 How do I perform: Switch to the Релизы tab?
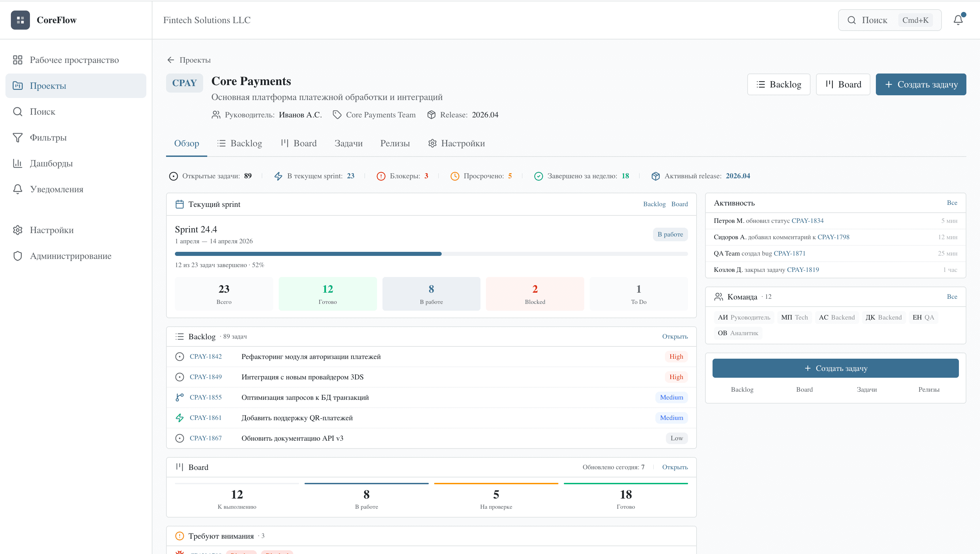point(395,143)
